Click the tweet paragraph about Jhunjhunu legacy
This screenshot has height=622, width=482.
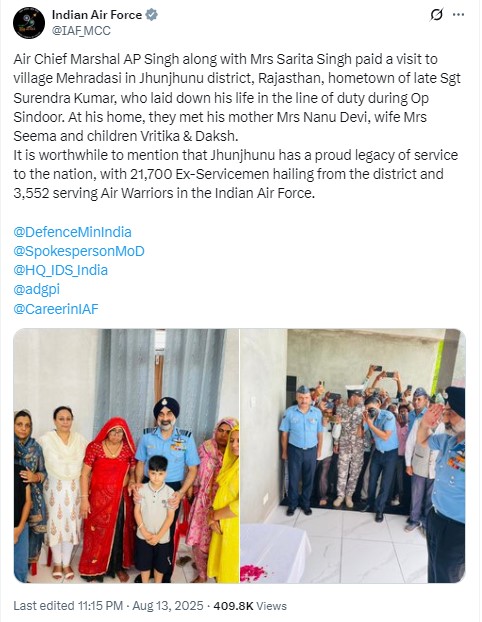point(236,174)
